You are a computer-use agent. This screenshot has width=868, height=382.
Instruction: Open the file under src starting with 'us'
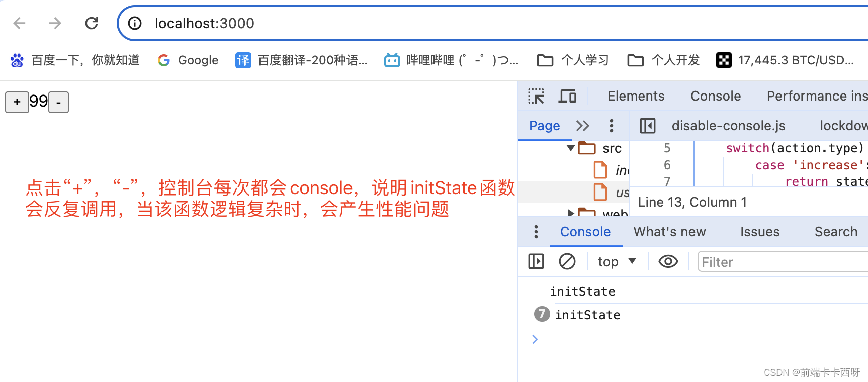pos(612,192)
